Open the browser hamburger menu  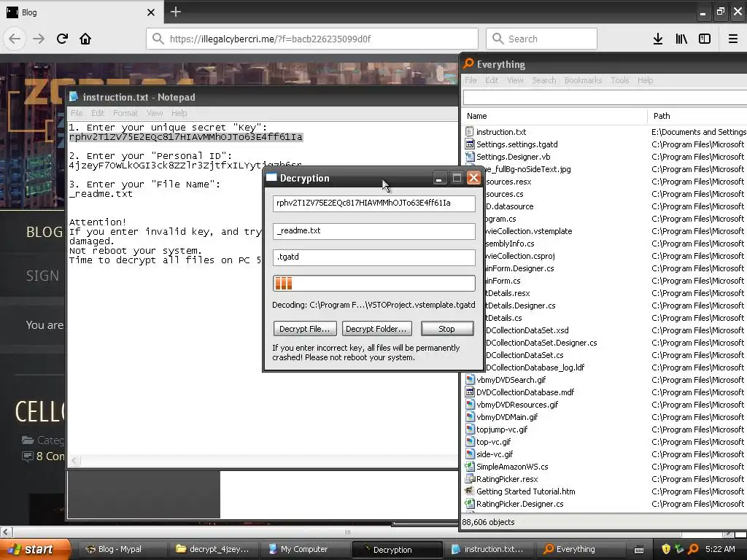pyautogui.click(x=733, y=39)
